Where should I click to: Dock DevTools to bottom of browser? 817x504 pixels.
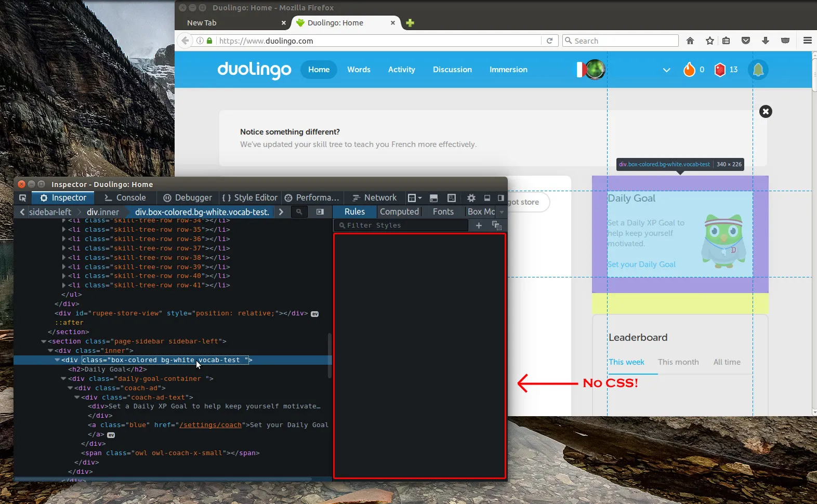487,198
